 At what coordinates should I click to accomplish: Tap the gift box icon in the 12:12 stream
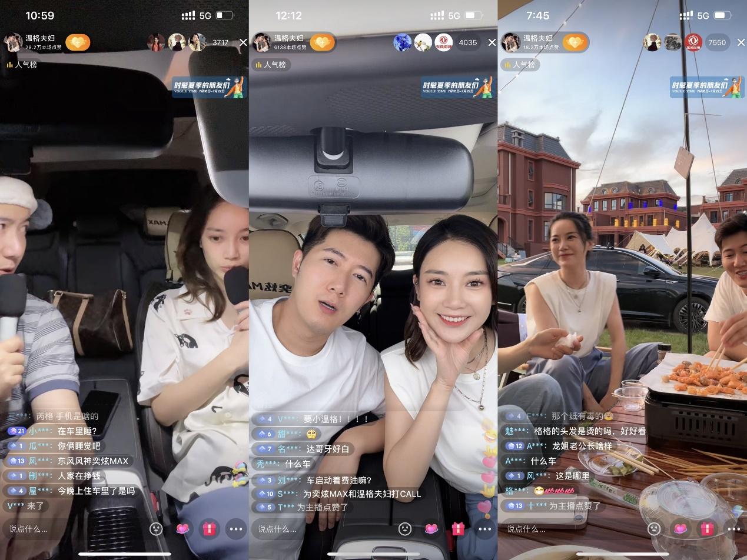[x=458, y=529]
